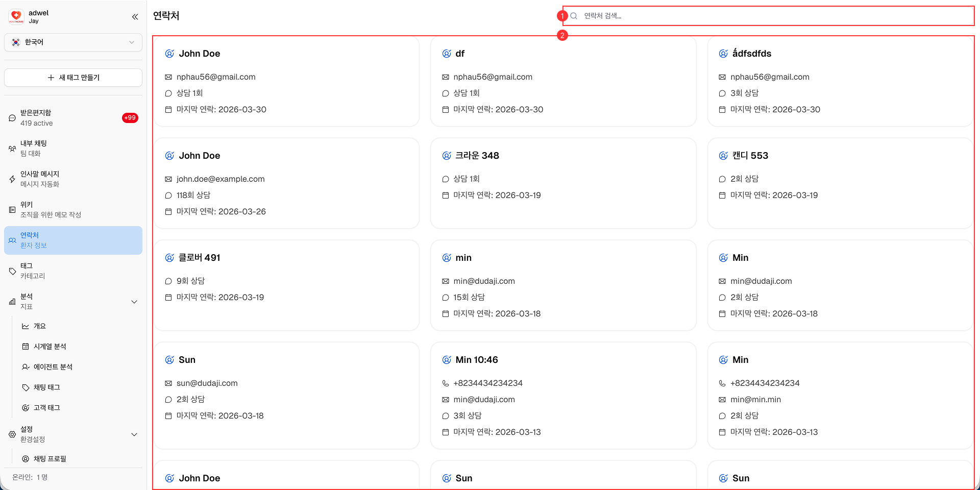Select the 내부 채팅 team chat icon

pos(12,148)
